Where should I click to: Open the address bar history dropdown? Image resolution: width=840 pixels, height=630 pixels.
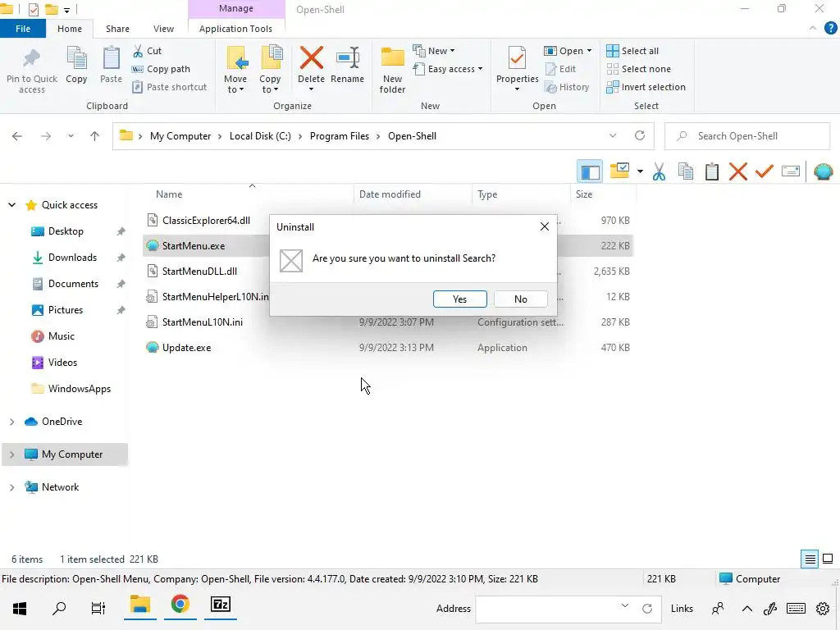[612, 136]
